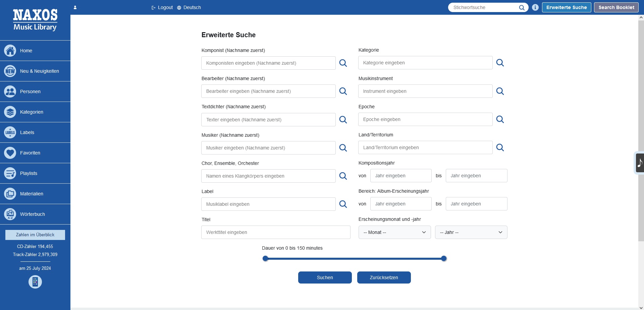
Task: Click the mobile app icon in sidebar
Action: [x=35, y=282]
